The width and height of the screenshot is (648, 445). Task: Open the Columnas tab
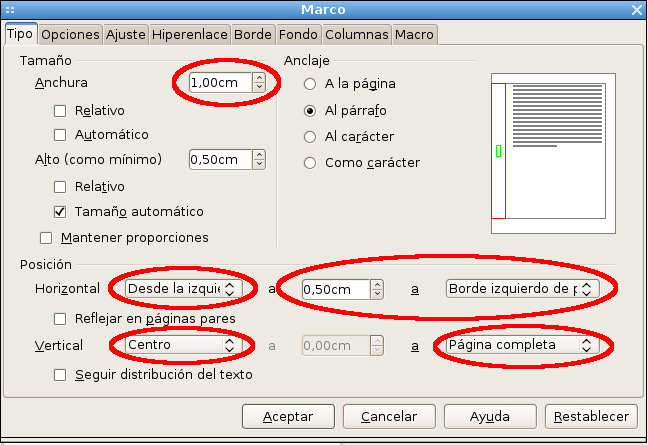(357, 34)
